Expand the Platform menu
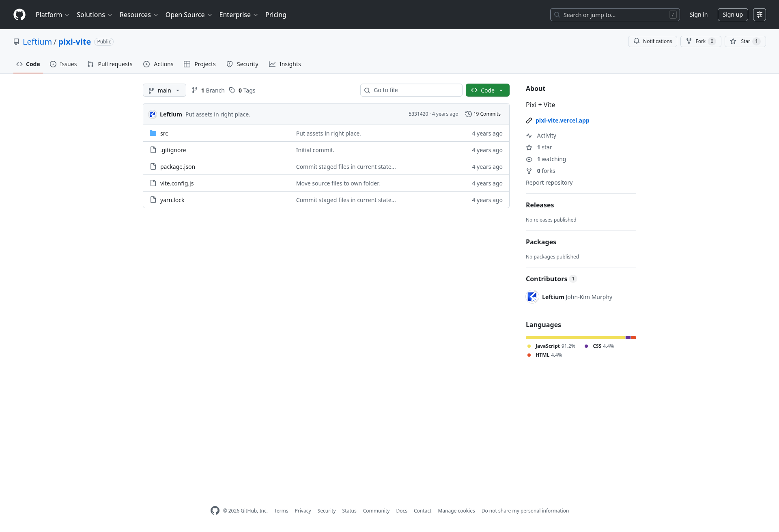This screenshot has width=779, height=532. click(x=52, y=15)
